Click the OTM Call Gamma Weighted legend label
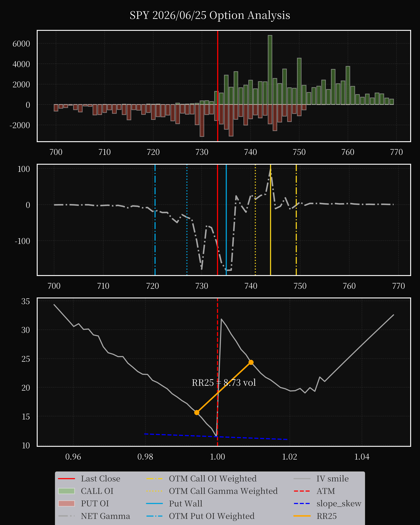This screenshot has height=525, width=420. [223, 491]
